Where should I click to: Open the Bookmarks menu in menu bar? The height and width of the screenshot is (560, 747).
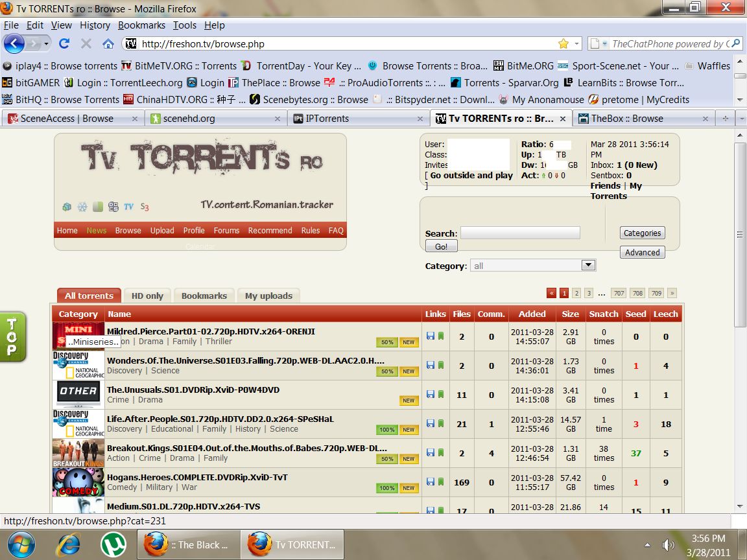[x=141, y=25]
